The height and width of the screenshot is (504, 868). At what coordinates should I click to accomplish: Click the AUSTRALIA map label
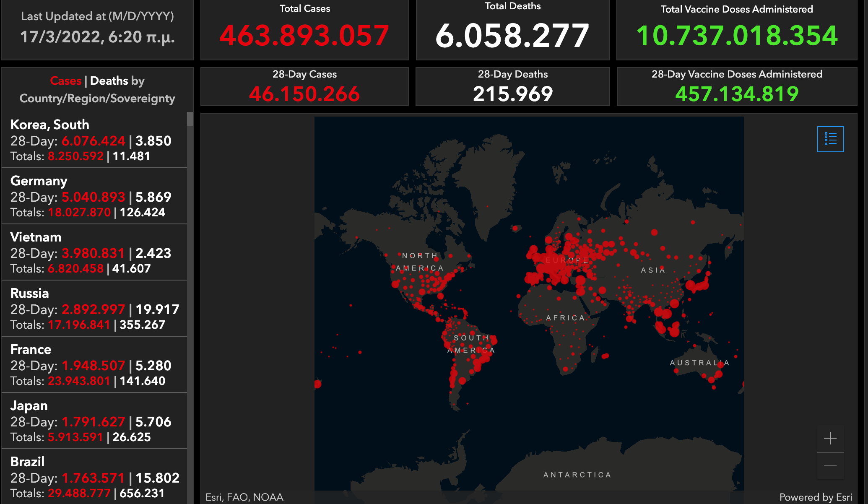(x=699, y=363)
